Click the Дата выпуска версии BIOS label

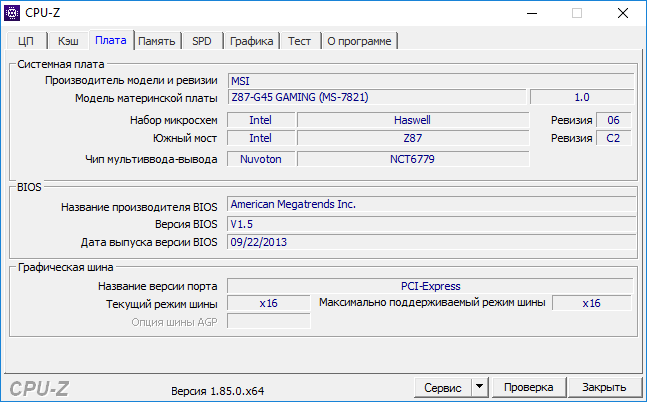(x=149, y=242)
